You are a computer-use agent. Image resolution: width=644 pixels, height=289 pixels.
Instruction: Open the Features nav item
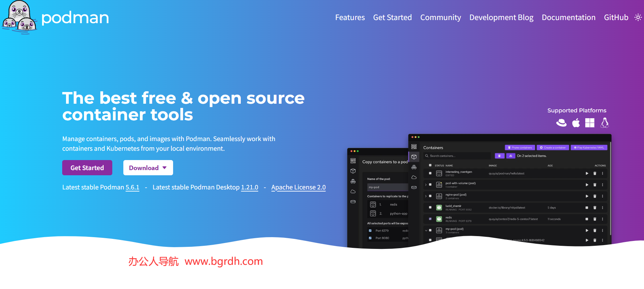[x=350, y=17]
